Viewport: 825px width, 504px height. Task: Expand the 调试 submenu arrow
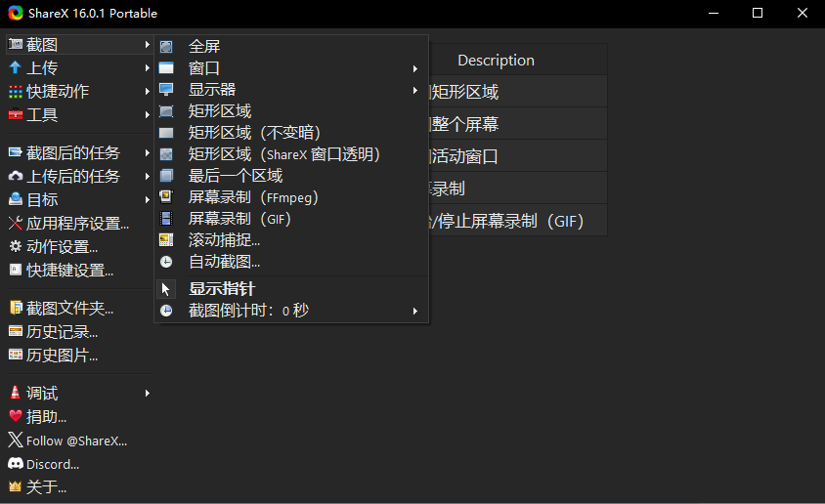coord(148,393)
